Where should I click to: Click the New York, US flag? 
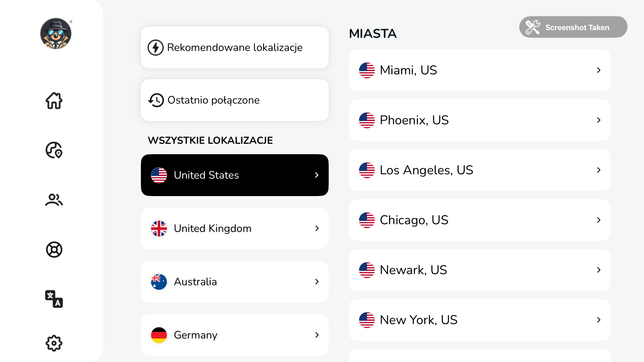tap(367, 320)
